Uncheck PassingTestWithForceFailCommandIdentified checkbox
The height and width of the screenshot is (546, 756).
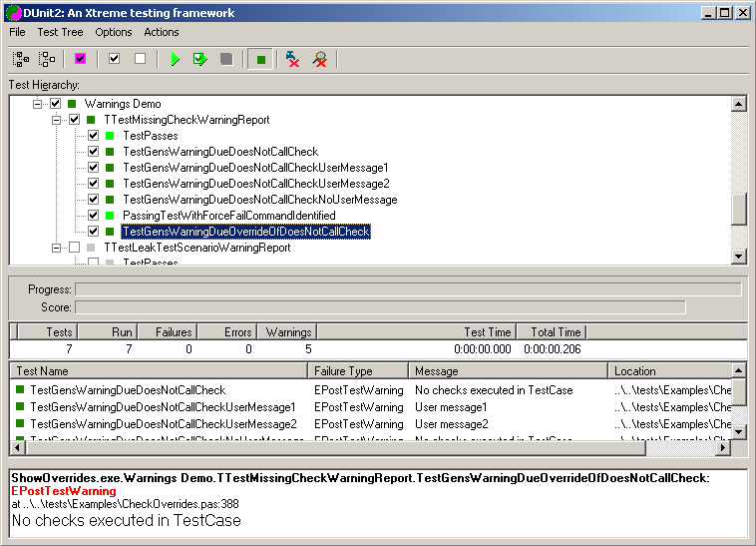(x=93, y=216)
